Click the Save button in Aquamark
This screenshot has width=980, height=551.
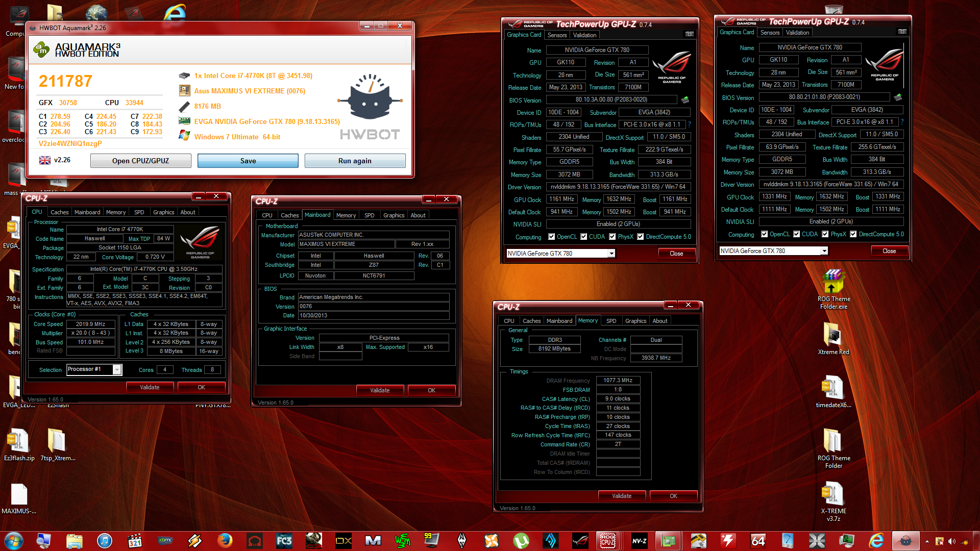coord(248,161)
